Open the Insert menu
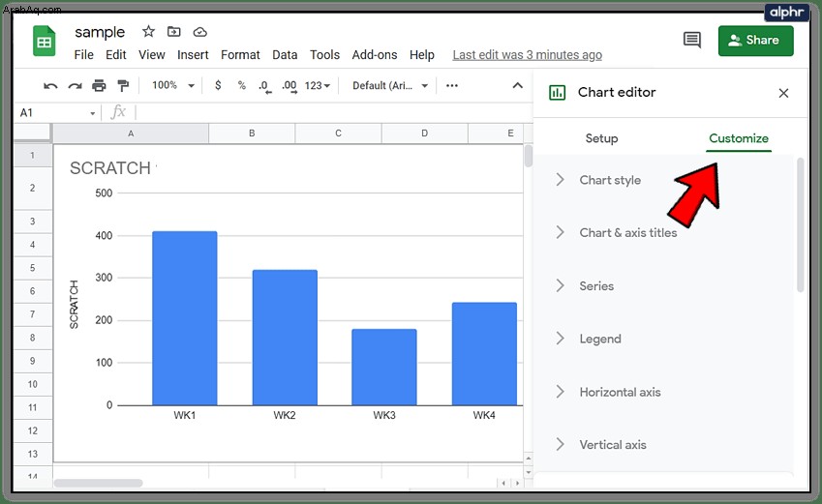Screen dimensions: 822x504 tap(193, 55)
